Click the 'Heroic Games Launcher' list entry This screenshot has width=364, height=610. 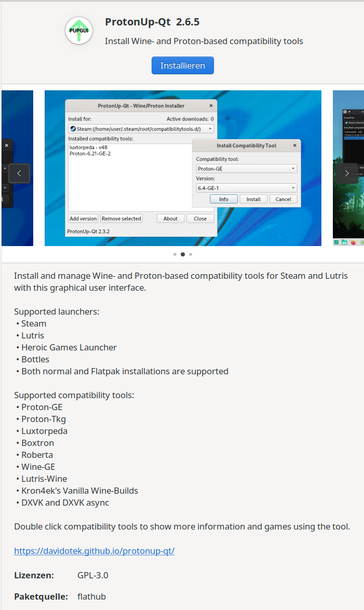click(69, 347)
